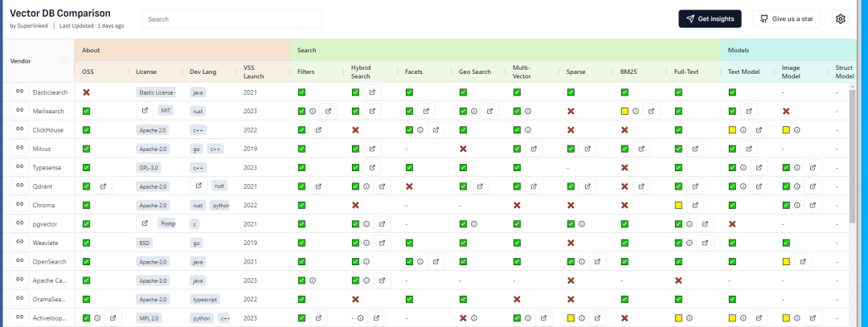Open the ClickHouse vendor link icon

[19, 129]
